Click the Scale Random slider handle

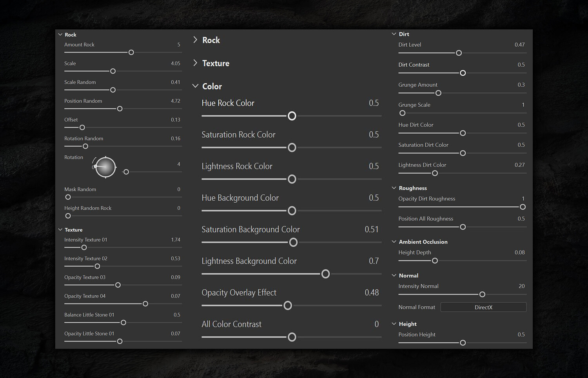(113, 90)
